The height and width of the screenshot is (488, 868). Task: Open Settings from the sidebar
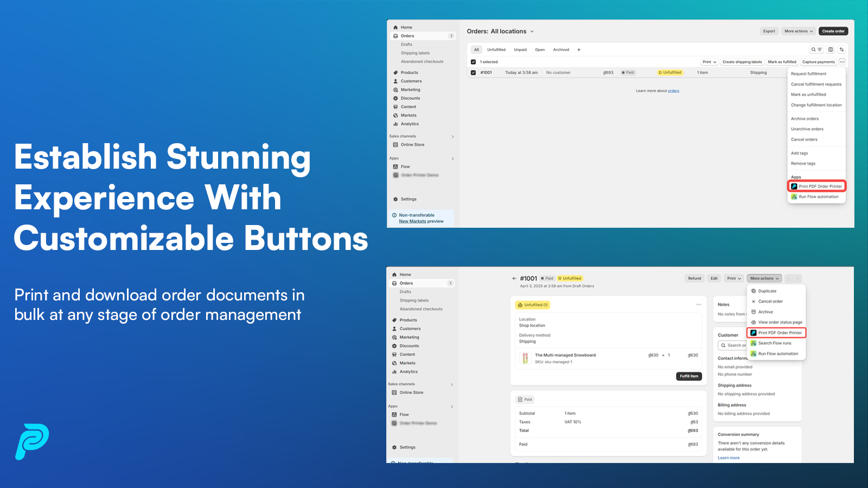coord(406,199)
